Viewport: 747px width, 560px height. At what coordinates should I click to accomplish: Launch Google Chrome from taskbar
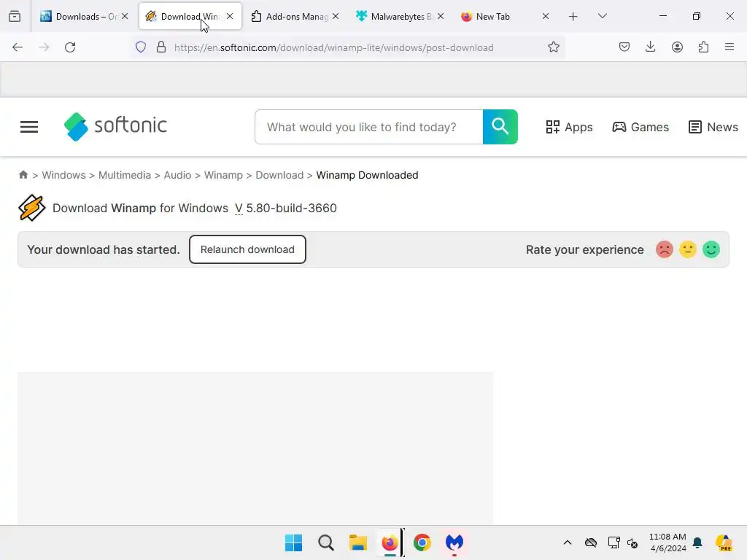(422, 542)
